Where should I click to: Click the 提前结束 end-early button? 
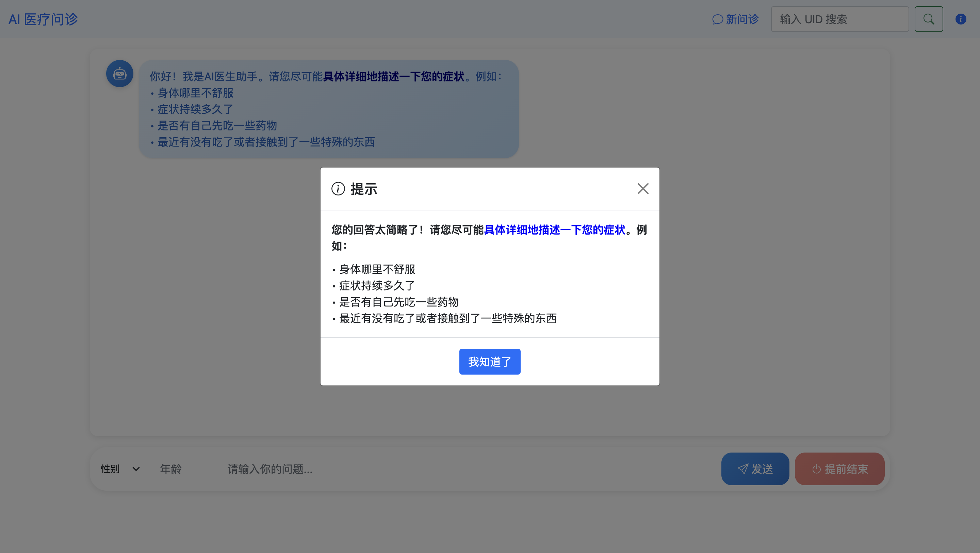coord(839,469)
